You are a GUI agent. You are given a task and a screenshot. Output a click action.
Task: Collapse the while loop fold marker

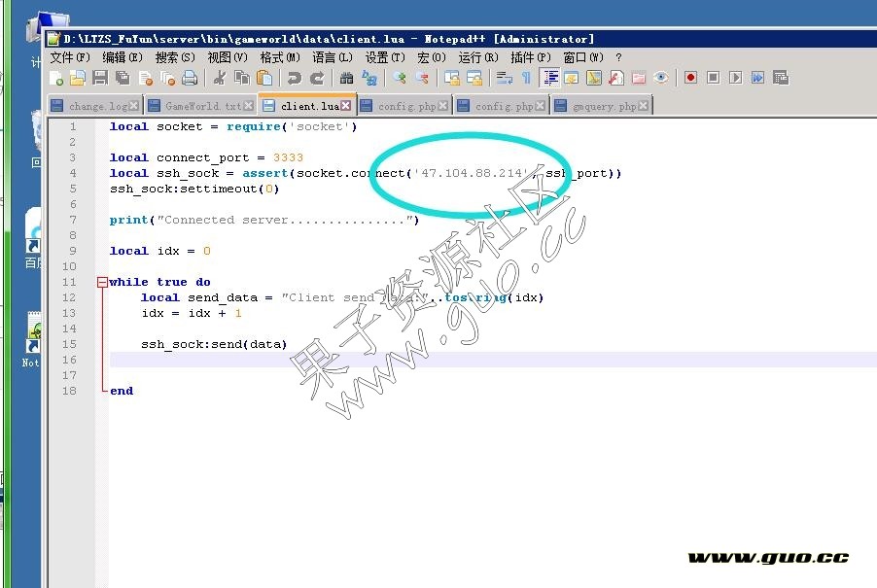click(102, 282)
